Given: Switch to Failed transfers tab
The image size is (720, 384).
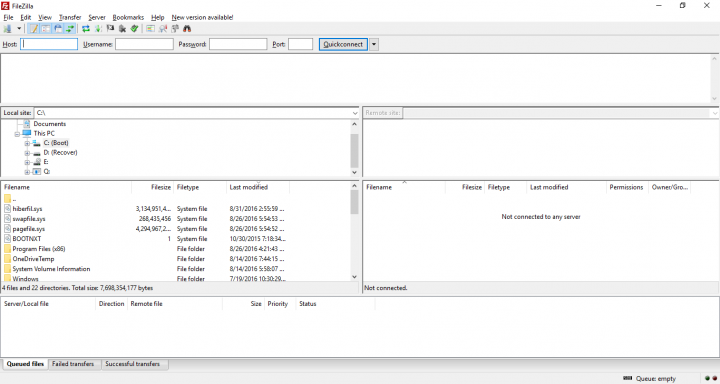Looking at the screenshot, I should [x=73, y=364].
